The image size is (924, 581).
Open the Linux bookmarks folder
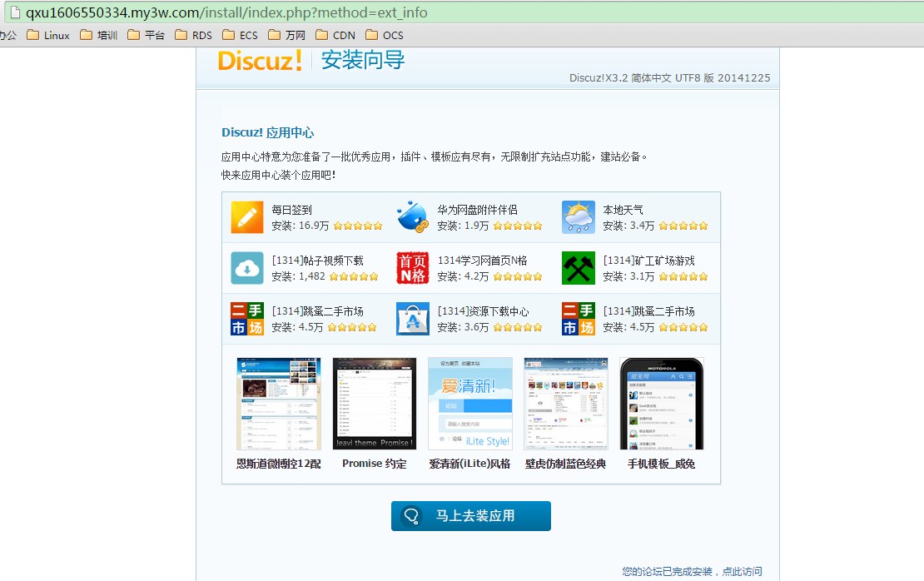[x=48, y=35]
